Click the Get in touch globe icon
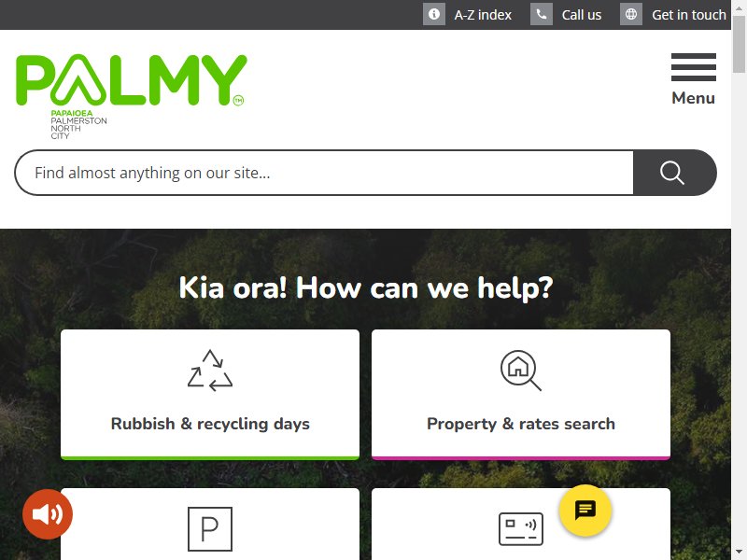 tap(631, 14)
